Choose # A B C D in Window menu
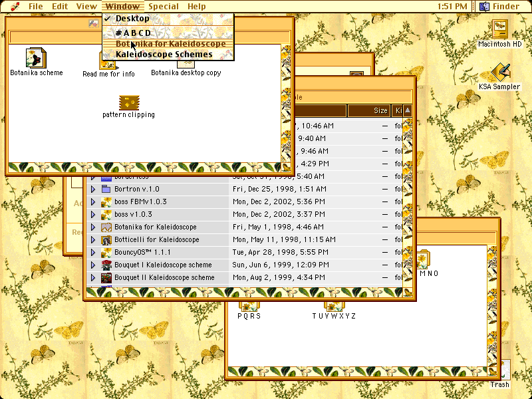The height and width of the screenshot is (399, 532). (x=168, y=33)
